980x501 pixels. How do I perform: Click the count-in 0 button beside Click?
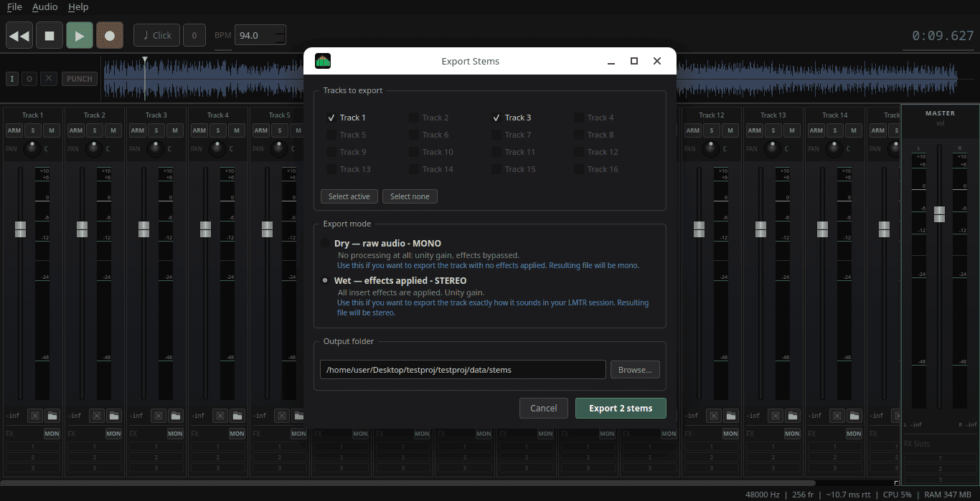(194, 35)
